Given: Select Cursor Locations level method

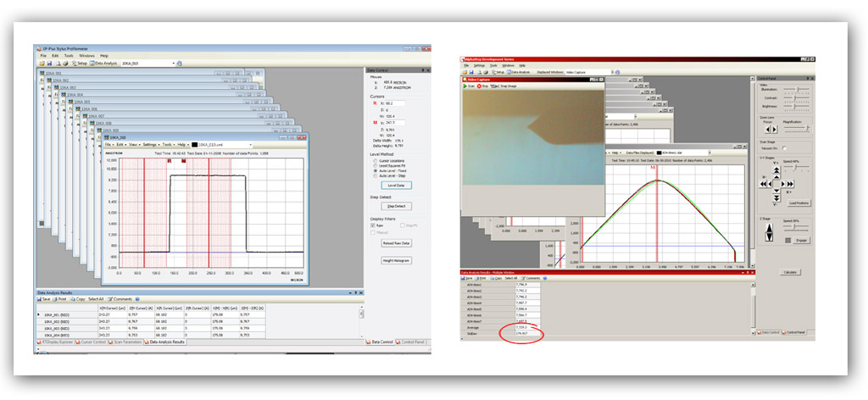Looking at the screenshot, I should click(x=376, y=160).
